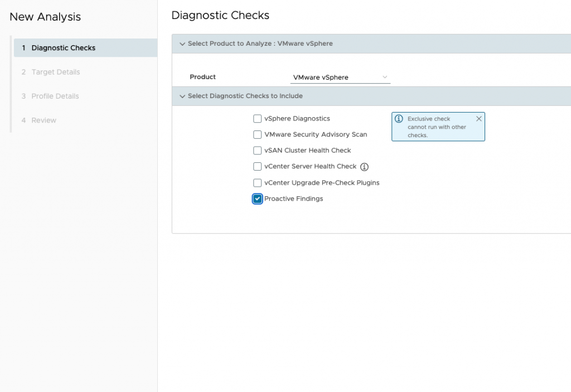Viewport: 571px width, 392px height.
Task: Uncheck Proactive Findings checkbox
Action: [x=257, y=199]
